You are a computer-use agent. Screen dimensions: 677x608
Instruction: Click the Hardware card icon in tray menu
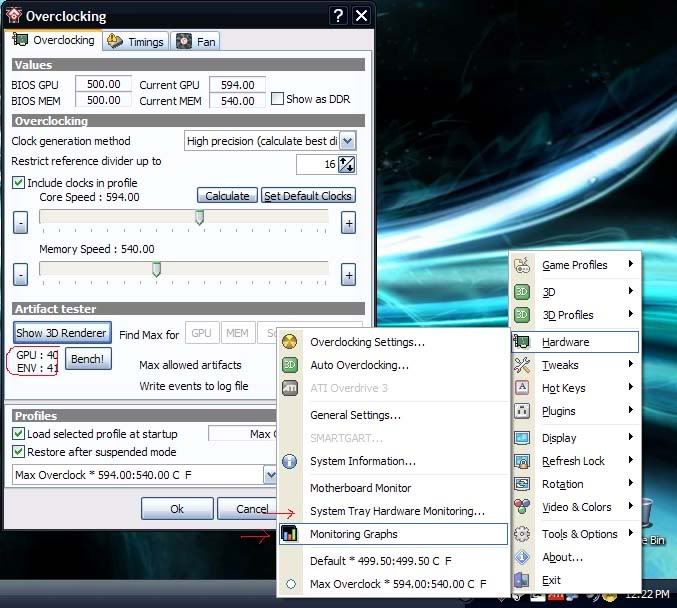click(522, 342)
